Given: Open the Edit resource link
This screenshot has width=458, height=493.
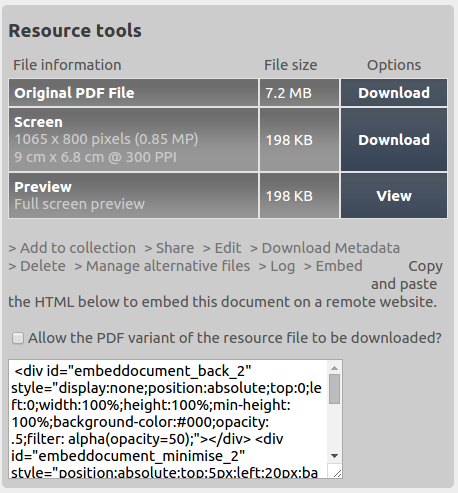Looking at the screenshot, I should [x=222, y=248].
